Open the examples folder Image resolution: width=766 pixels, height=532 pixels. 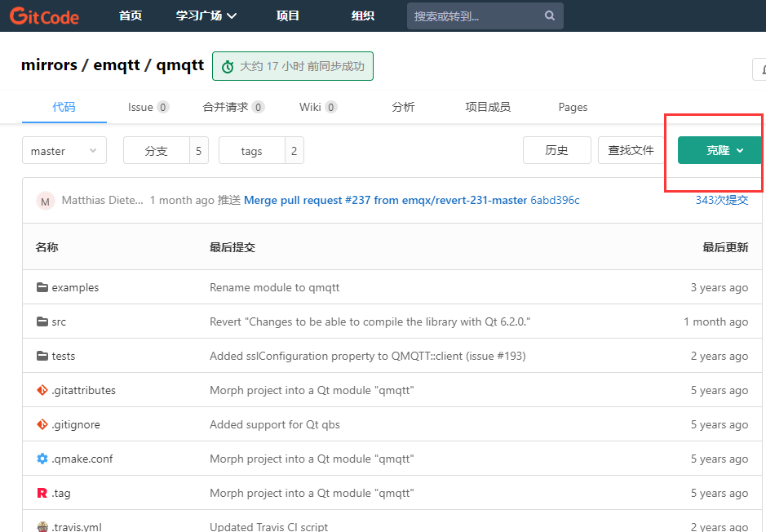75,287
